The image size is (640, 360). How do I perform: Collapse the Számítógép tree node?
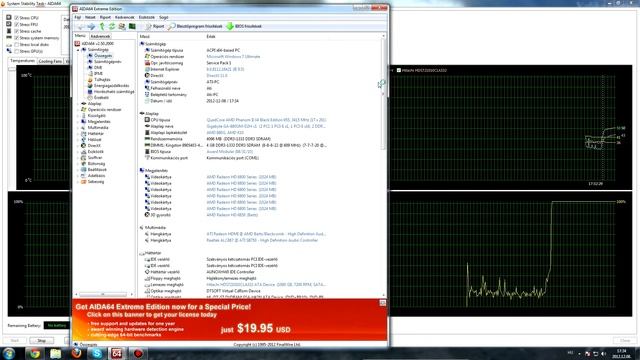coord(78,50)
